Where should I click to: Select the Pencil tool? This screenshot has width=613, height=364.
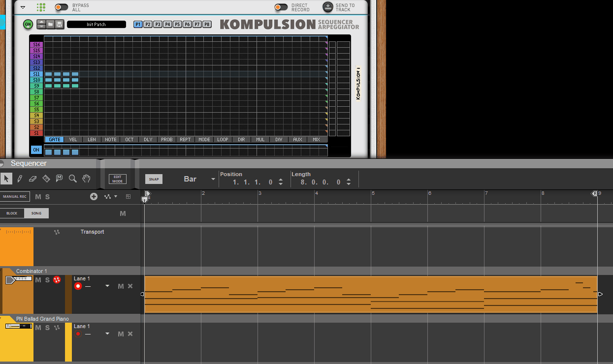pos(20,179)
